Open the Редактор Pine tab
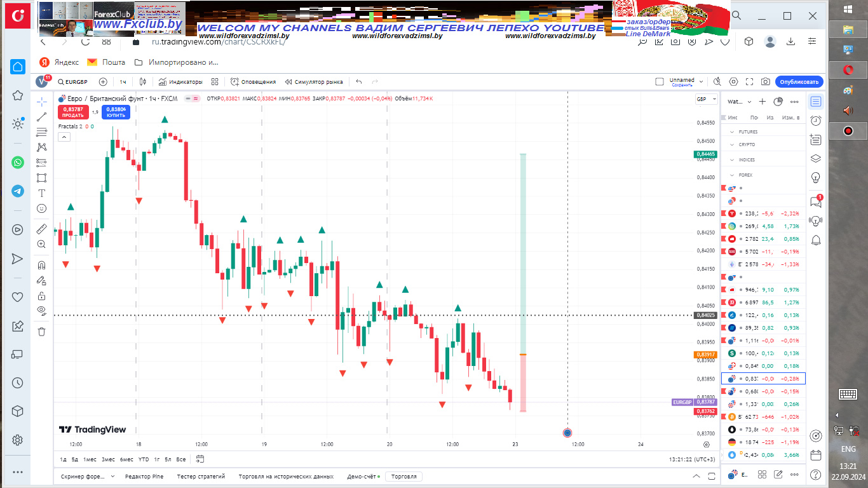 pyautogui.click(x=144, y=476)
